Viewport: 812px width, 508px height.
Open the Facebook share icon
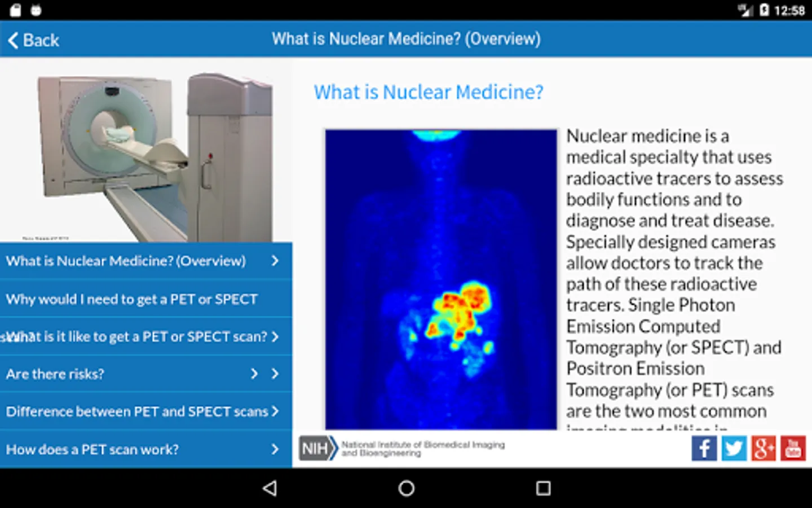(704, 449)
